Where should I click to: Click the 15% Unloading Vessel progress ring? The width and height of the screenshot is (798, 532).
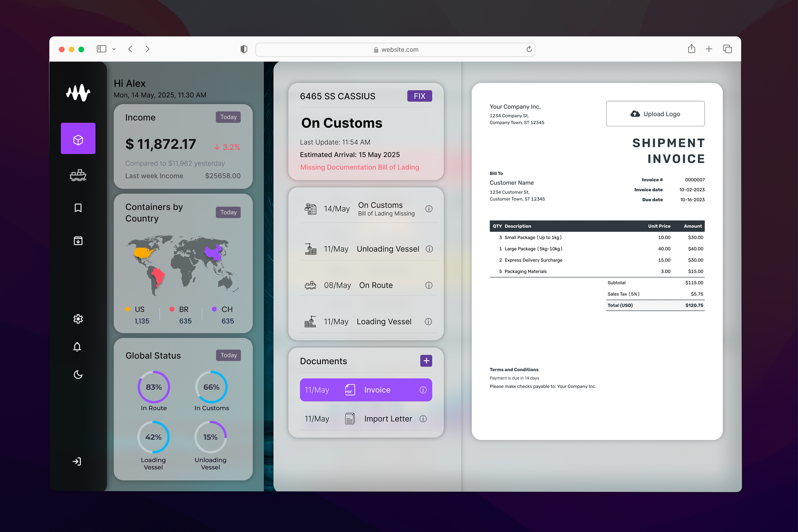[210, 437]
